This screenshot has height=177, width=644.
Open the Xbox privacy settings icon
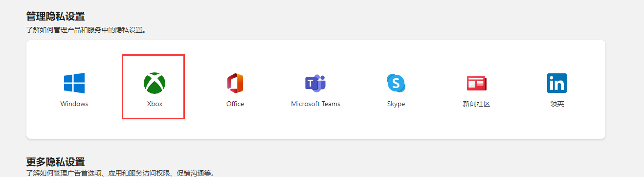155,83
